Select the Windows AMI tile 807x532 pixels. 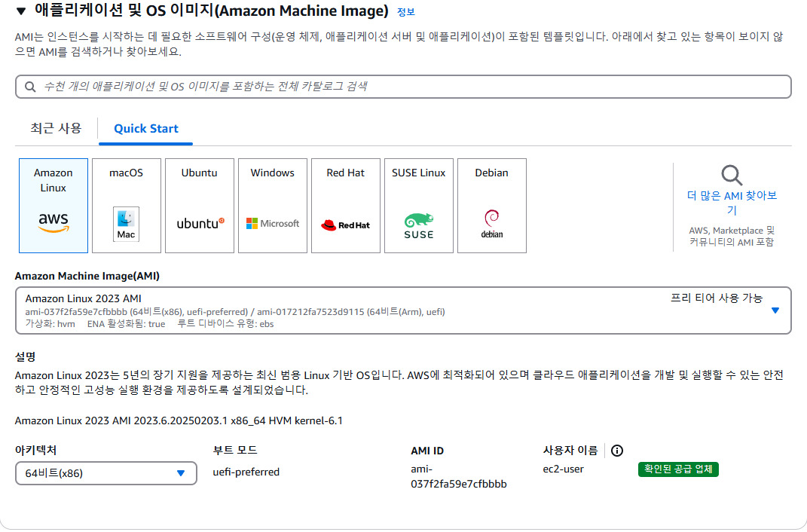click(x=273, y=206)
